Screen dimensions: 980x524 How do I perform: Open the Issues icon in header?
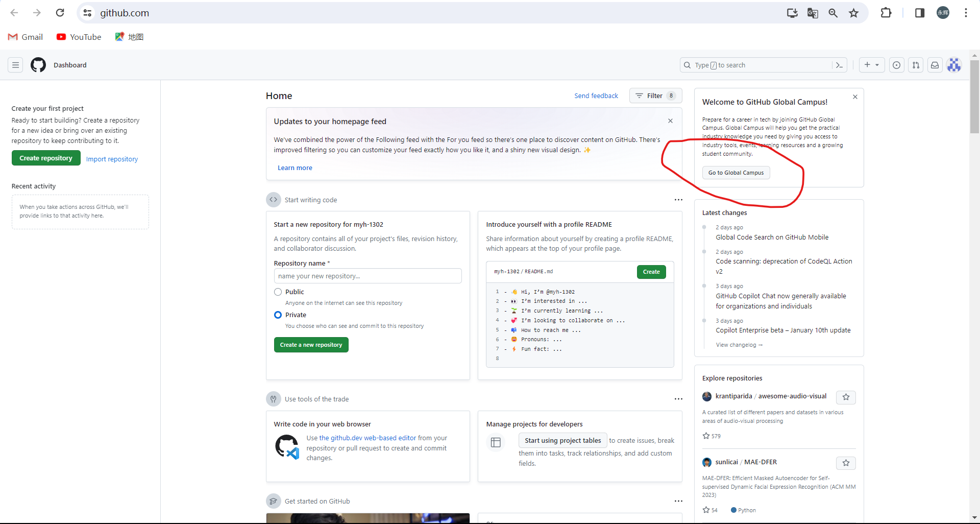tap(897, 65)
